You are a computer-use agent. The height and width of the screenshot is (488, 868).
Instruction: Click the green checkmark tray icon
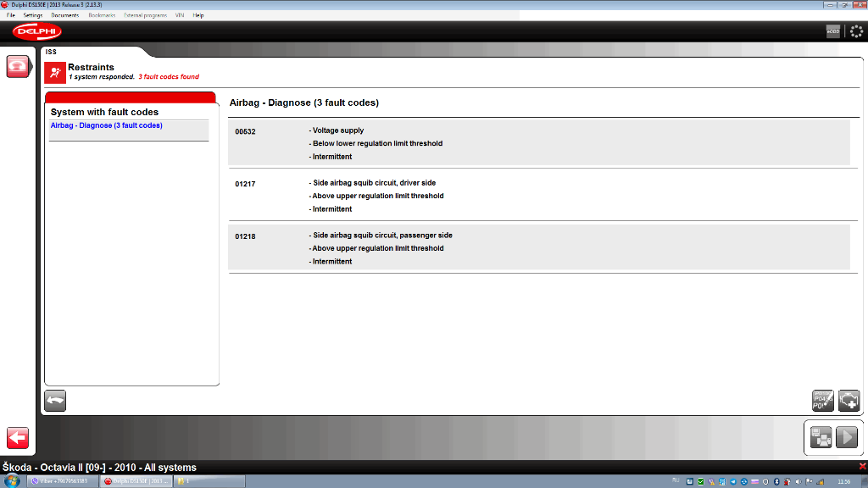pyautogui.click(x=701, y=481)
